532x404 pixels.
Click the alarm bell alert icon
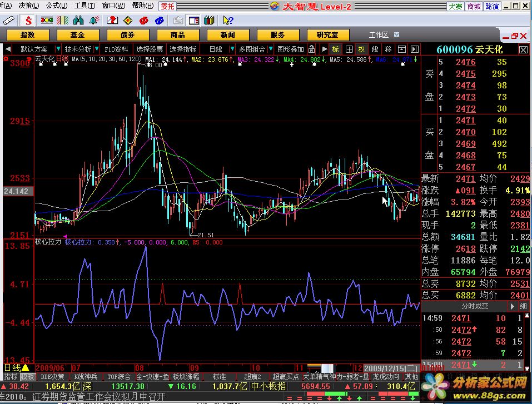click(94, 21)
